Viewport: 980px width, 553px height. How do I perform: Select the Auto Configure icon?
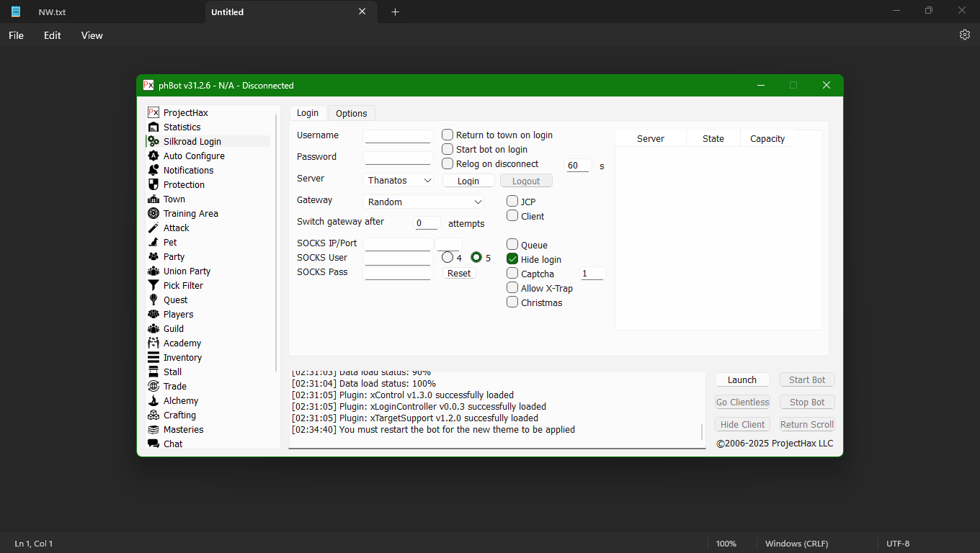(153, 156)
